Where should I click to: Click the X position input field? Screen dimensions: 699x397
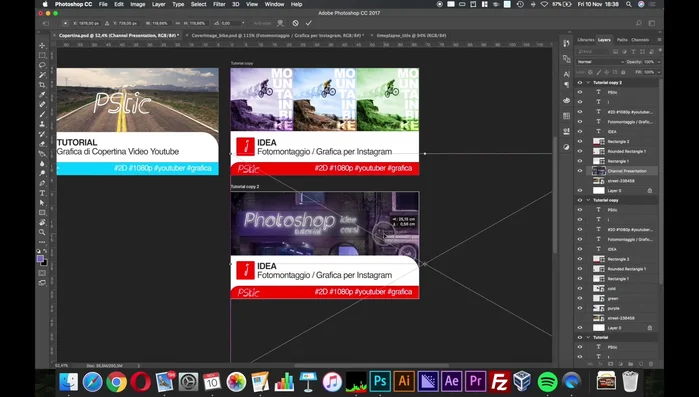pos(90,23)
